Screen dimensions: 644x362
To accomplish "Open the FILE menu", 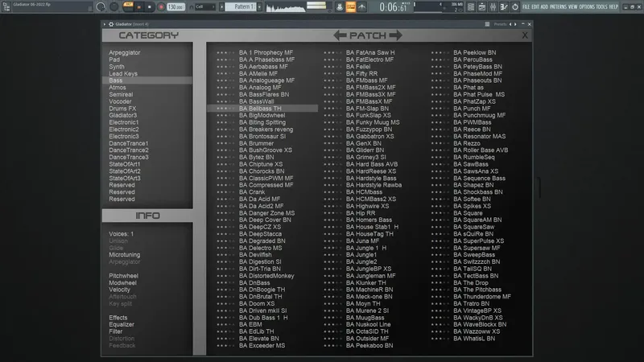I will tap(526, 7).
